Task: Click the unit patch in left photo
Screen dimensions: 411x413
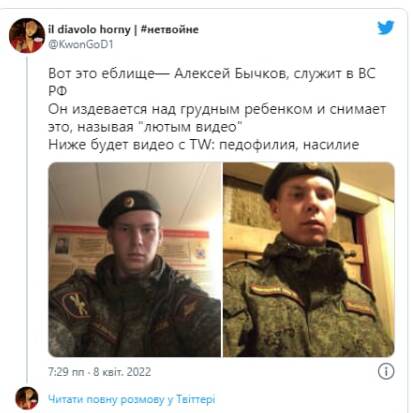Action: click(x=77, y=304)
